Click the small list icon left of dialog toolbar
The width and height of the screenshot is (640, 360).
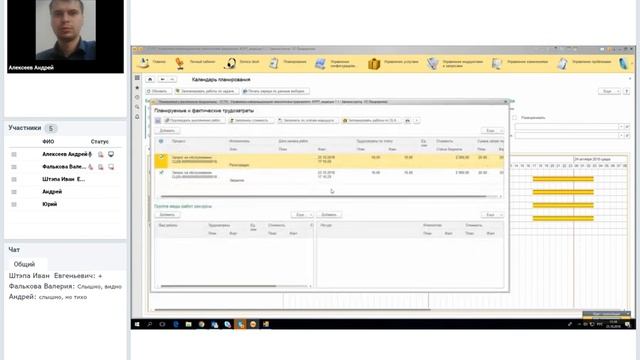[x=158, y=120]
